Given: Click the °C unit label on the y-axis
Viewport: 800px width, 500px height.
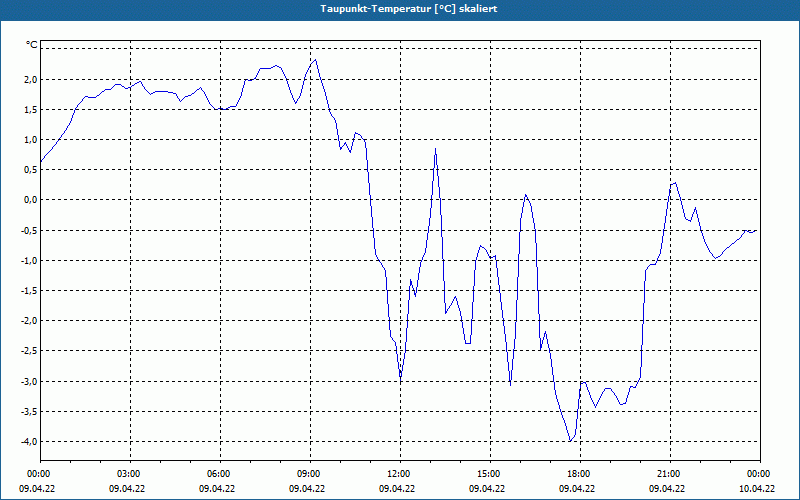Looking at the screenshot, I should (x=32, y=45).
